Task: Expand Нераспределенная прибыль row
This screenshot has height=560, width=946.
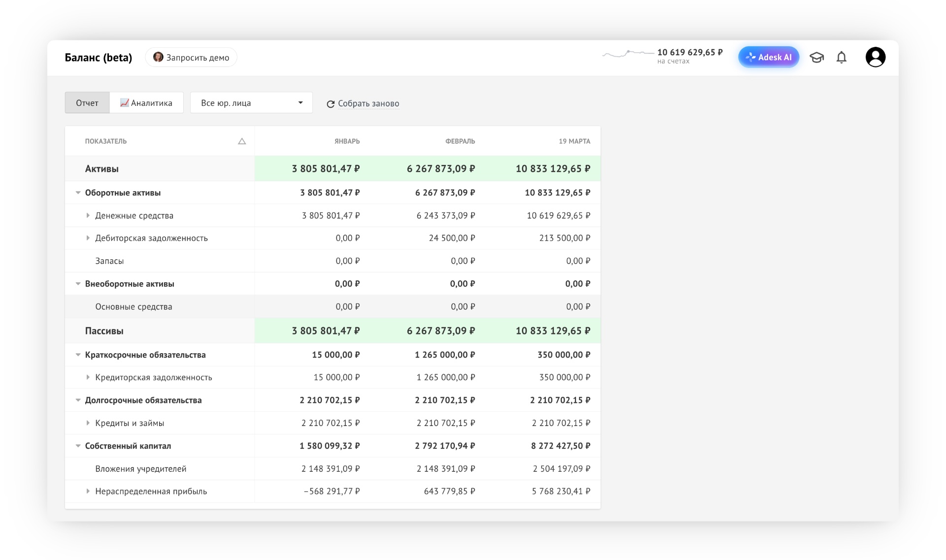Action: (88, 491)
